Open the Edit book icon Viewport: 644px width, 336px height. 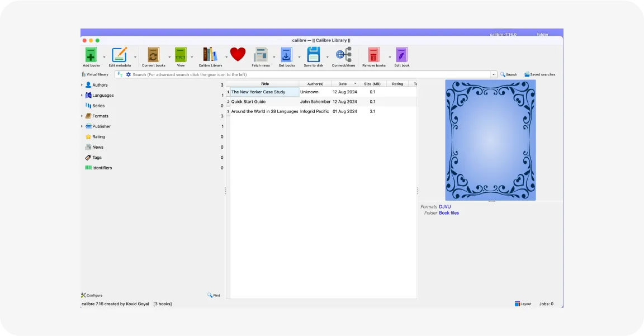(401, 55)
